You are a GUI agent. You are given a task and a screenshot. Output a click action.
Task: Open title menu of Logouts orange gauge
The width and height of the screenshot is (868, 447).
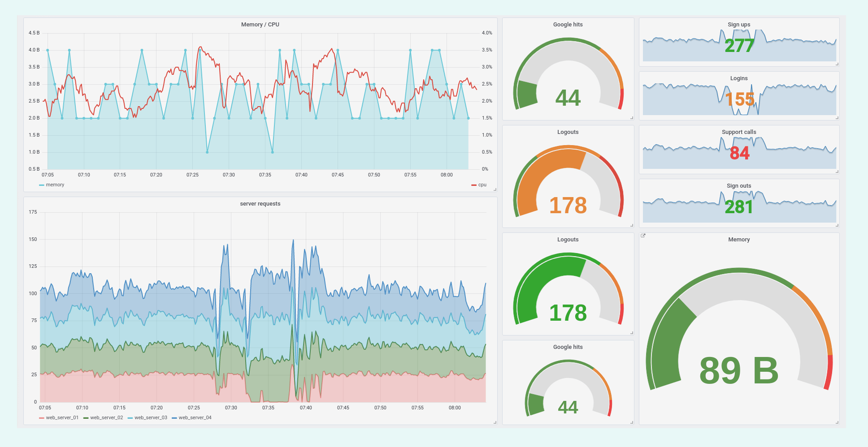568,132
